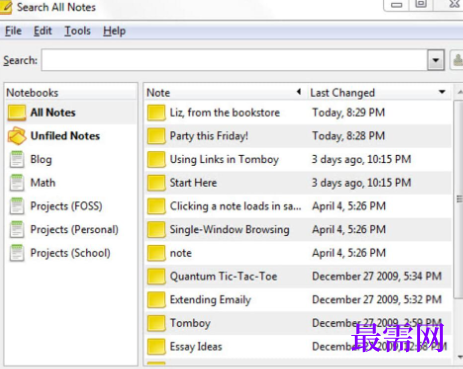This screenshot has height=369, width=463.
Task: Select the note titled Liz, from the bookstore
Action: tap(225, 113)
